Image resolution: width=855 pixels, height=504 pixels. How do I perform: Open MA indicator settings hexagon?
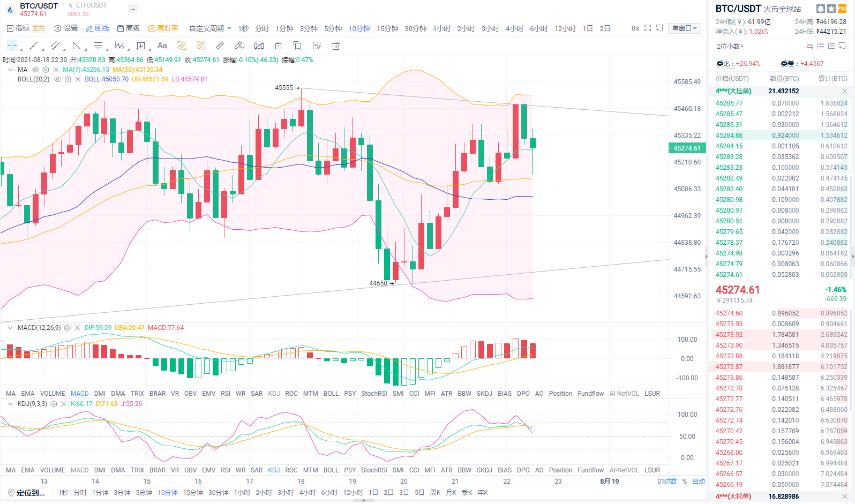click(46, 70)
